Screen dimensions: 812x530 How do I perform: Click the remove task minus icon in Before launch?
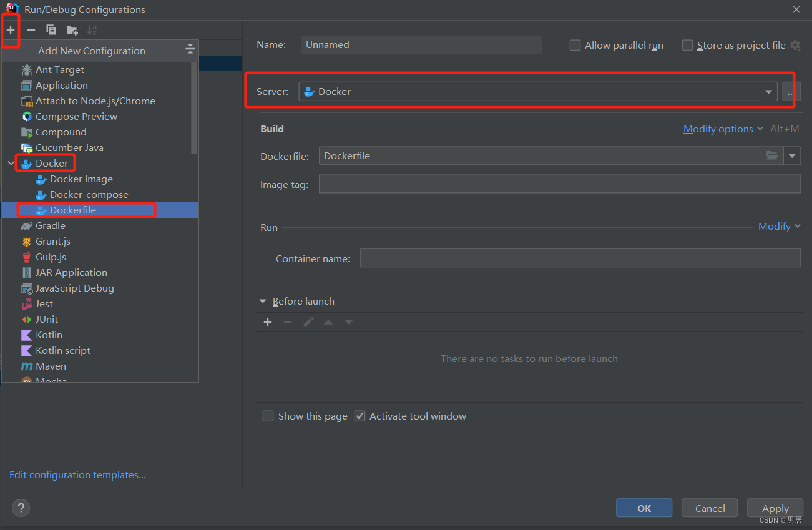[x=288, y=322]
